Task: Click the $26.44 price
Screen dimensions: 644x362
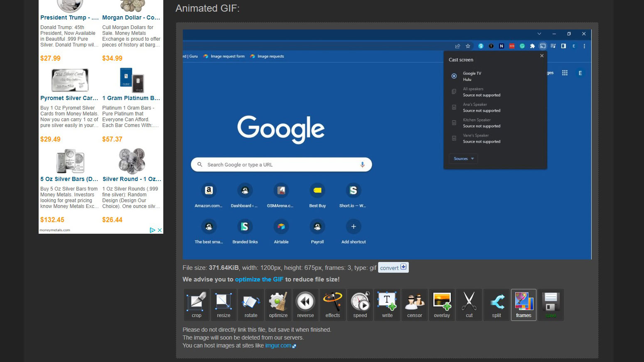Action: click(x=112, y=220)
